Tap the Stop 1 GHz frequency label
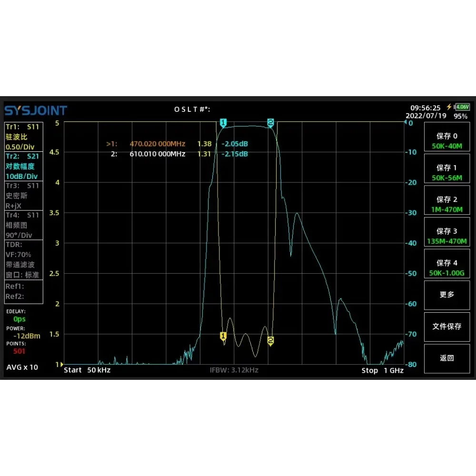 pos(383,370)
